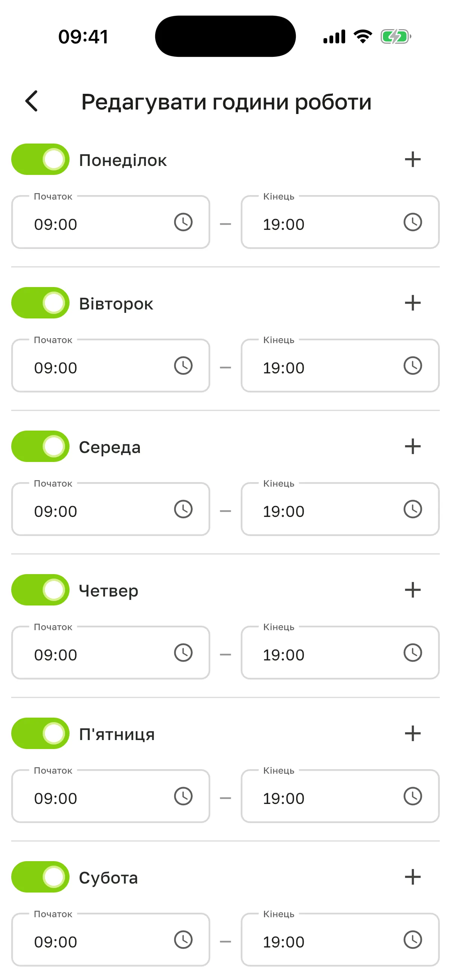Screen dimensions: 451x980
Task: Edit the П'ятниця Кінець time field
Action: click(340, 796)
